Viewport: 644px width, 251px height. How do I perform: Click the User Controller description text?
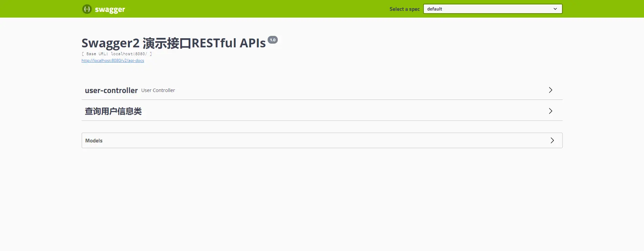click(158, 90)
